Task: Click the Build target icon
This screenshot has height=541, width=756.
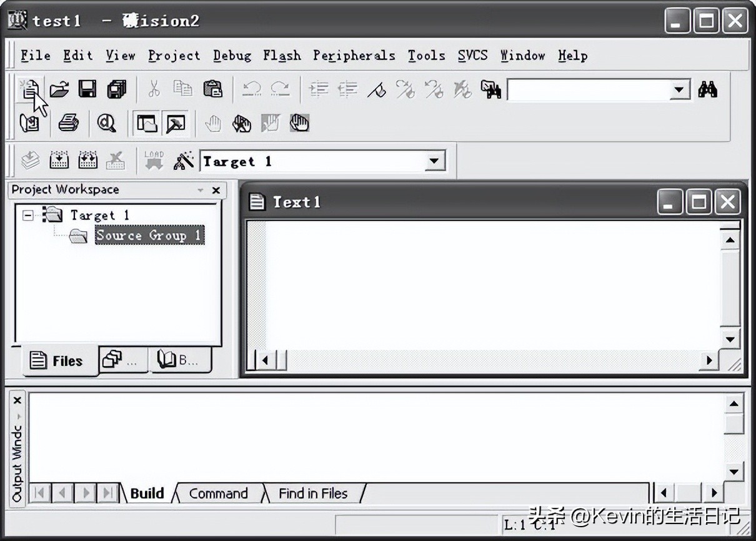Action: tap(59, 161)
